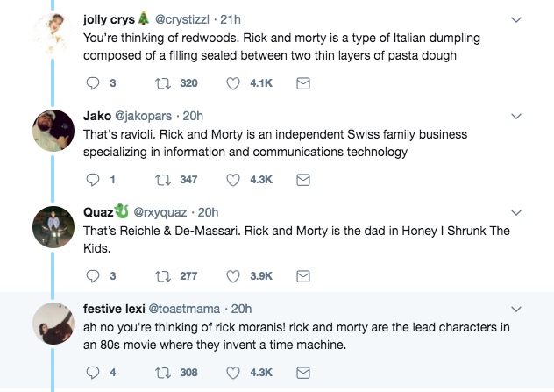
Task: Share Jako's tweet by direct message
Action: 302,179
